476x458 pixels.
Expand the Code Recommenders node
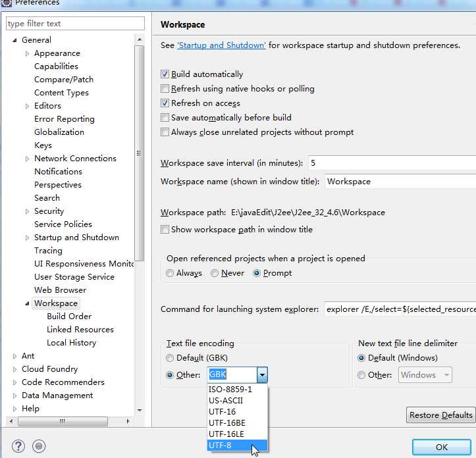click(x=14, y=382)
